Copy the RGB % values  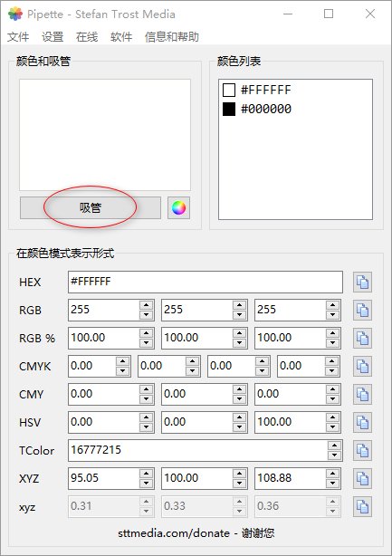pos(362,339)
